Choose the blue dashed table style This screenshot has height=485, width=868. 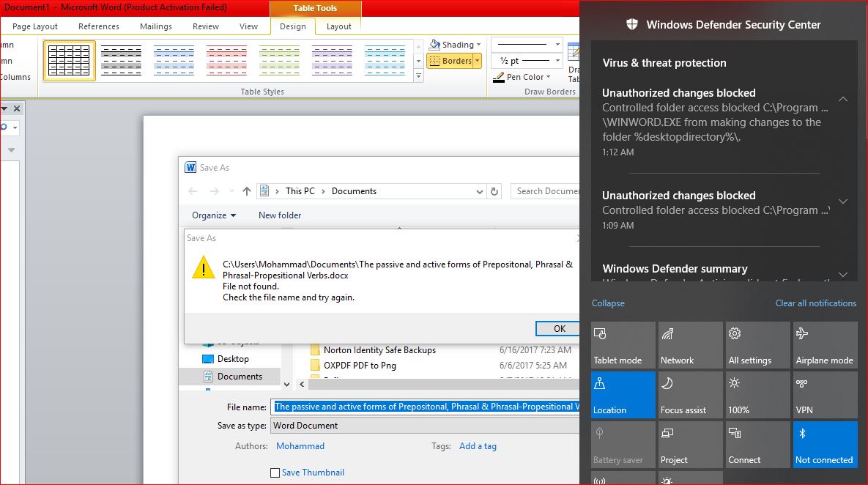click(x=174, y=60)
